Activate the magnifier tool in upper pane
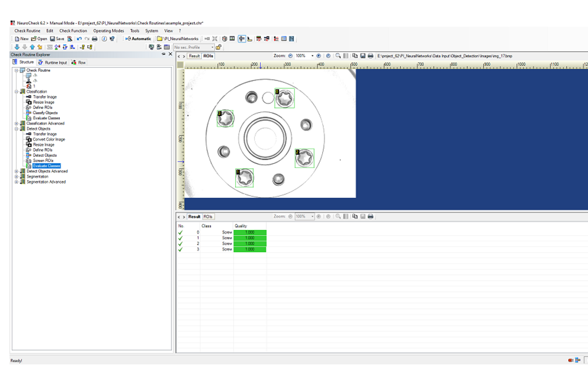Viewport: 588px width, 392px height. point(338,56)
